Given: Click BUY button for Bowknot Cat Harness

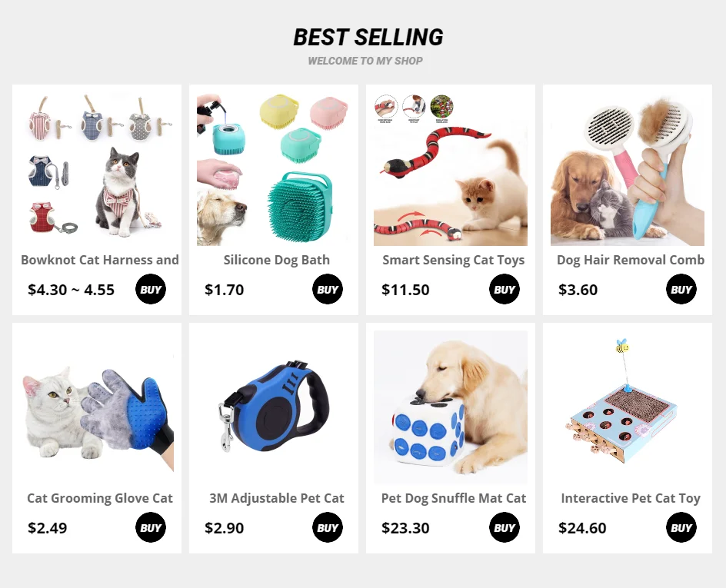Looking at the screenshot, I should pyautogui.click(x=151, y=290).
